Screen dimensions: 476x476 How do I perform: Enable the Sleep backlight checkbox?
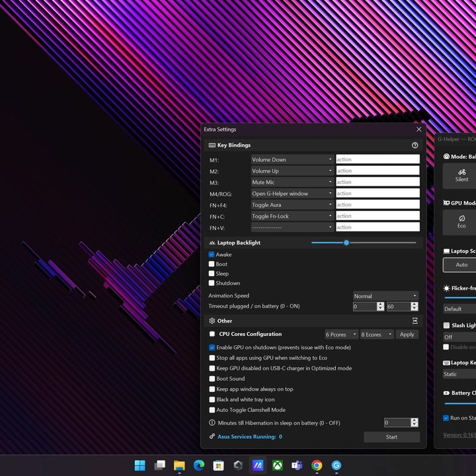(x=212, y=273)
